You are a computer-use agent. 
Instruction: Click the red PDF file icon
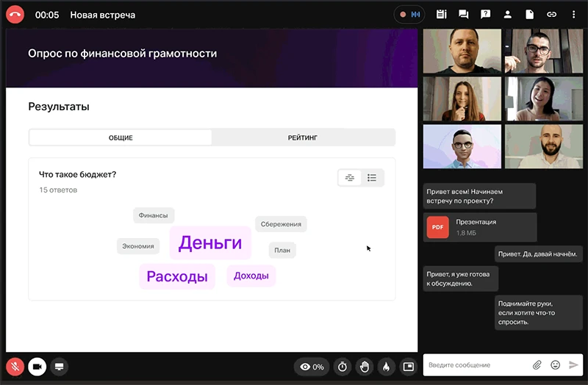437,227
